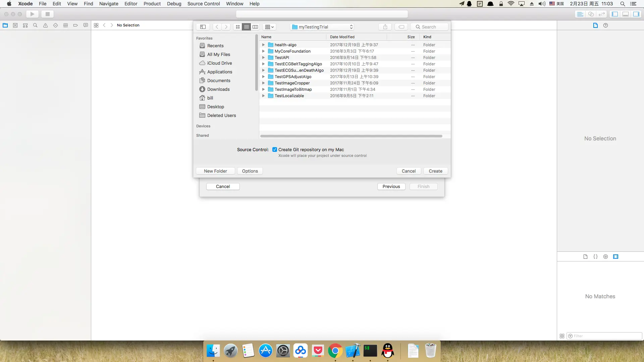The height and width of the screenshot is (362, 644).
Task: Switch file dialog to column view
Action: (255, 27)
